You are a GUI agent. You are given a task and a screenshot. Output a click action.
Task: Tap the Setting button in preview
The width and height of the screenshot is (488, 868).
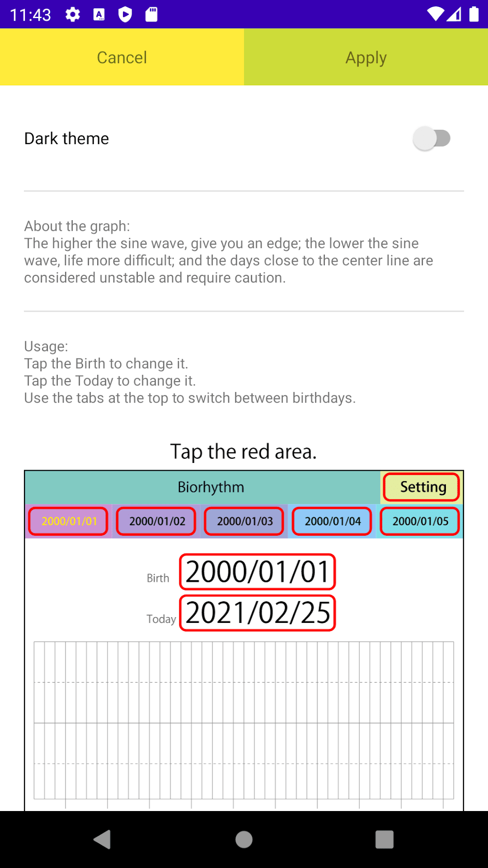[422, 487]
